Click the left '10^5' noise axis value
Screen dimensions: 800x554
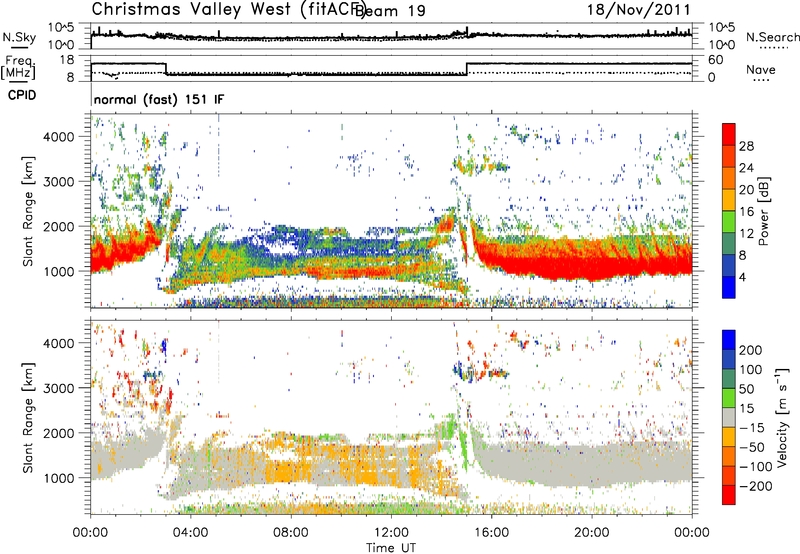point(61,28)
